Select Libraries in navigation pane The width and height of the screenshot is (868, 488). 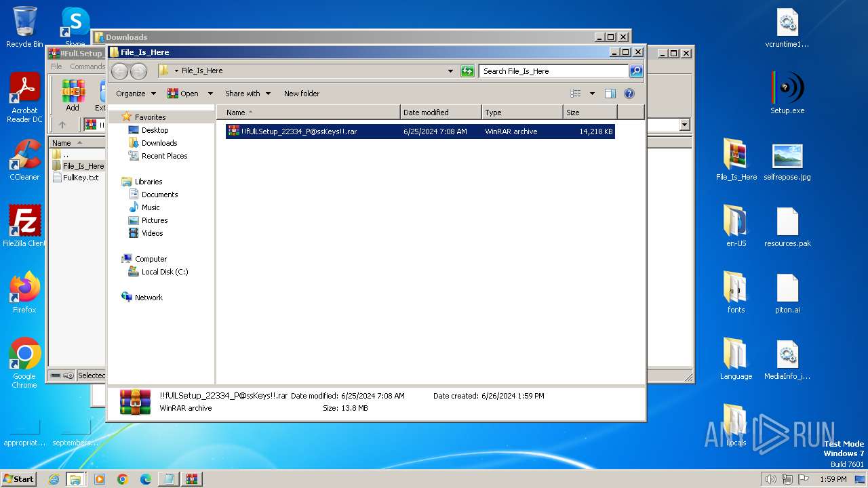click(x=148, y=182)
